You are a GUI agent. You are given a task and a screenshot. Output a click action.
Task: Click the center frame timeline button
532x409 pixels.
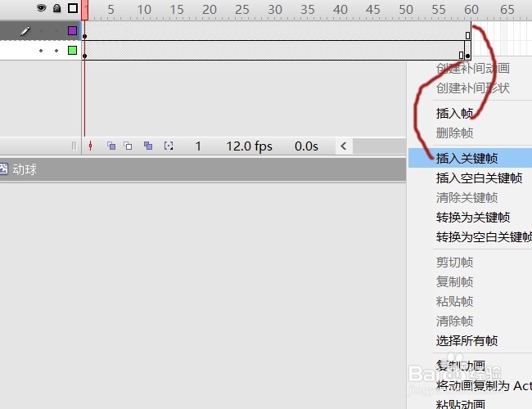coord(90,146)
